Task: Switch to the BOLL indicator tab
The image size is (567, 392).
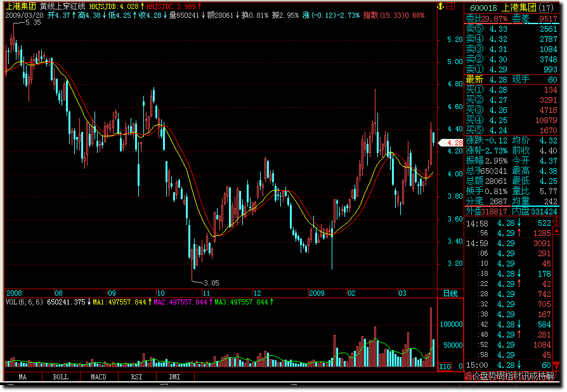Action: (60, 377)
